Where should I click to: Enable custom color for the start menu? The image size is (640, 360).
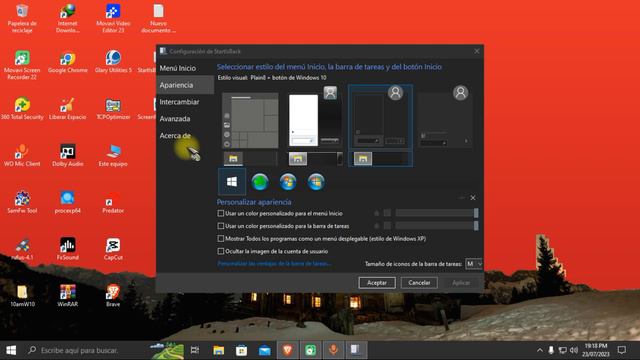(221, 213)
